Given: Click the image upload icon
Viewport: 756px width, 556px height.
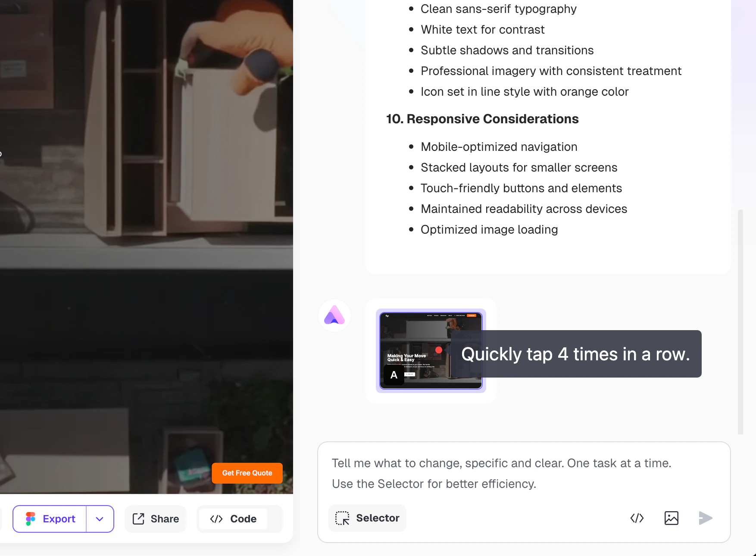Looking at the screenshot, I should pos(671,518).
